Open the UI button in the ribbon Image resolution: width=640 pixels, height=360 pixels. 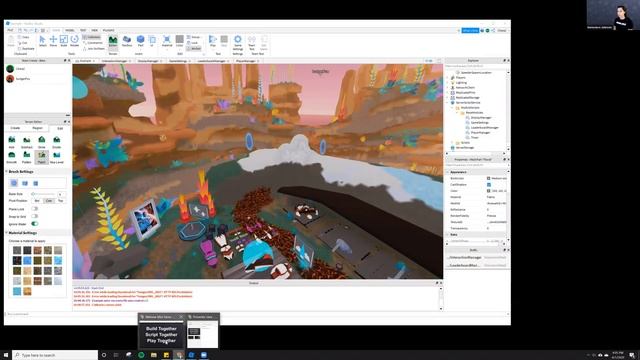[x=152, y=41]
